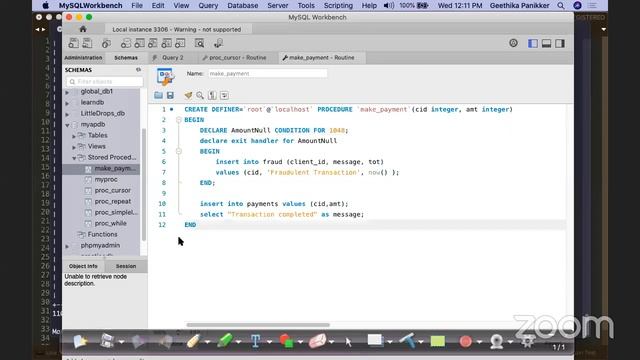
Task: Open the Database menu
Action: (243, 6)
